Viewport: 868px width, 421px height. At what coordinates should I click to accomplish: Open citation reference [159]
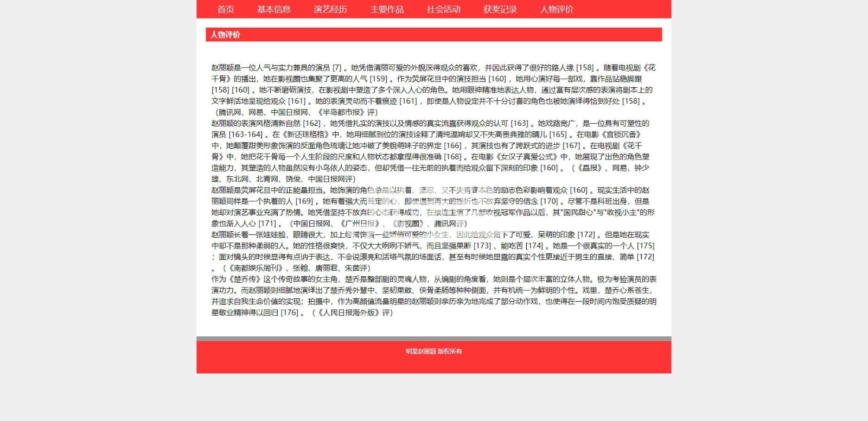tap(378, 79)
